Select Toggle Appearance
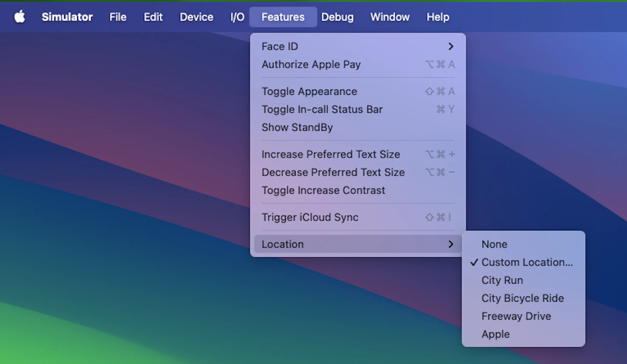The image size is (627, 364). 358,91
